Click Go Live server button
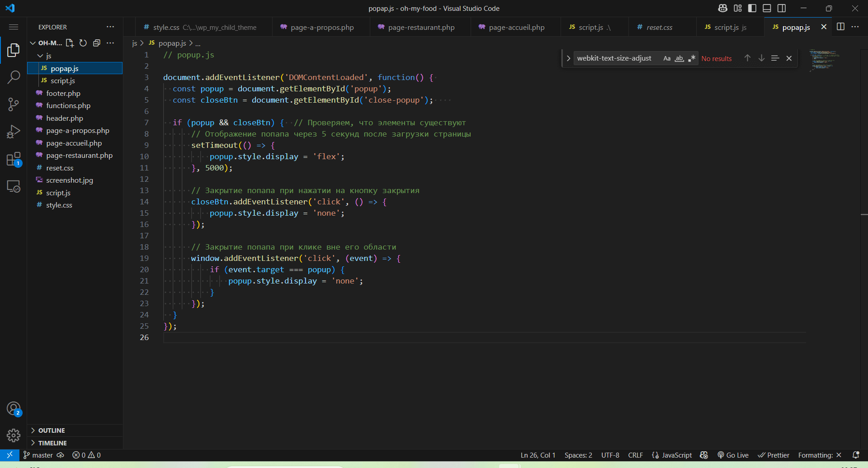868x468 pixels. [733, 455]
